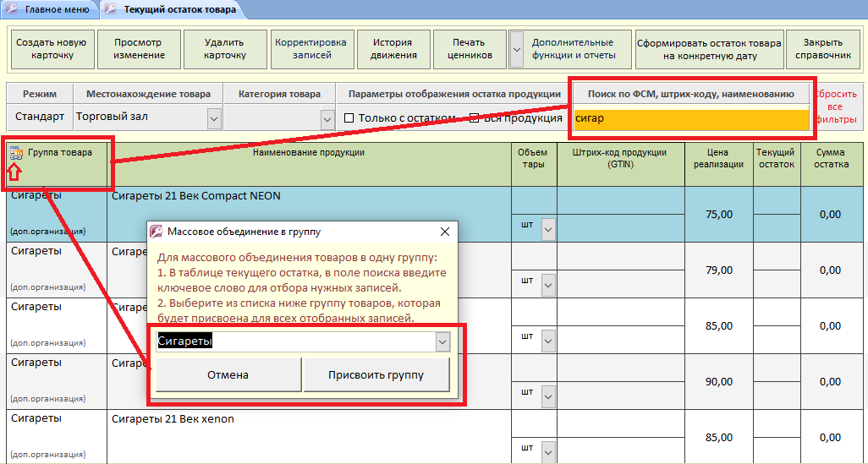
Task: Click the dialog icon in 'Массовое объединение' title bar
Action: pos(156,231)
